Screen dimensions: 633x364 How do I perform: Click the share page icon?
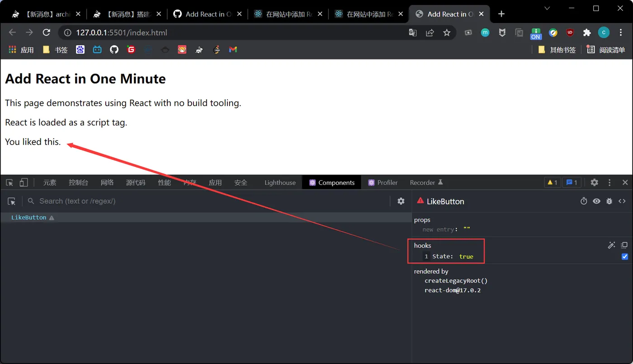click(x=430, y=33)
